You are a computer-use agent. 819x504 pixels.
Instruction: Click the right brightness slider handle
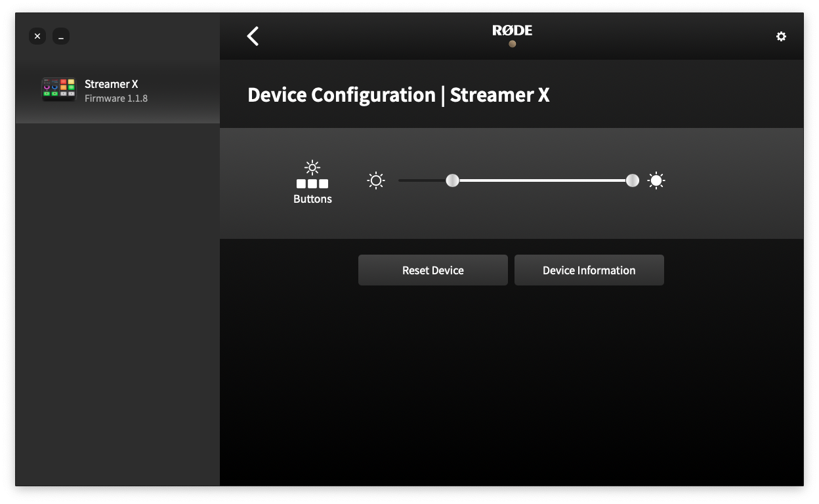point(633,180)
